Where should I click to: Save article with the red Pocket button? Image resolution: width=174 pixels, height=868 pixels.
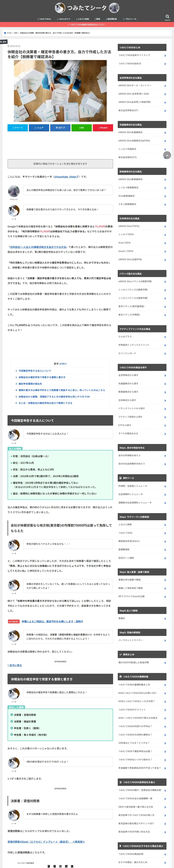(x=103, y=128)
